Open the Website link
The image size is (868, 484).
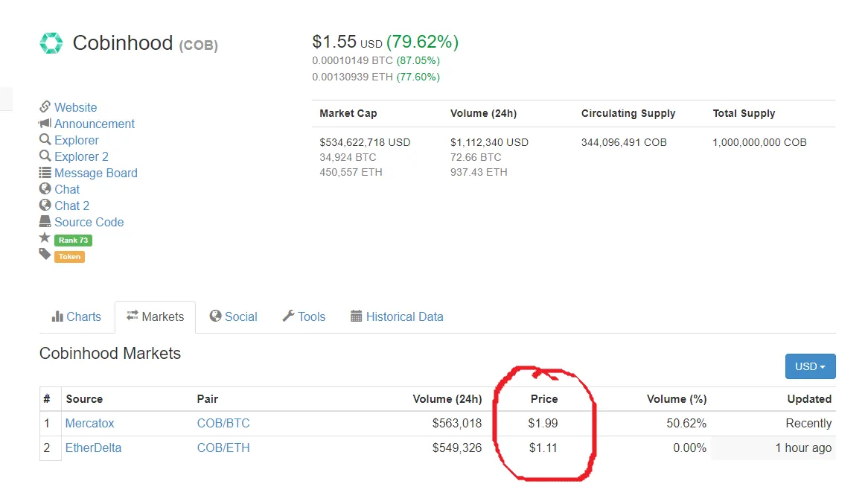(x=75, y=107)
